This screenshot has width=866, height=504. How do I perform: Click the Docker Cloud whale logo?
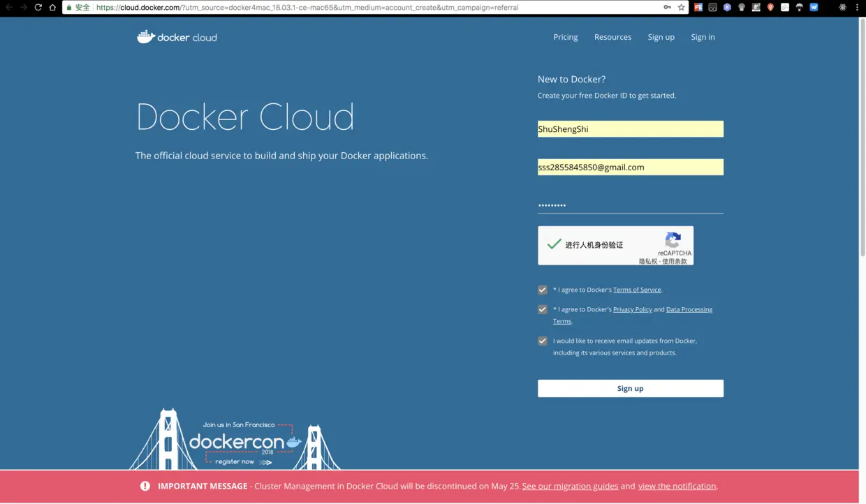pos(147,36)
